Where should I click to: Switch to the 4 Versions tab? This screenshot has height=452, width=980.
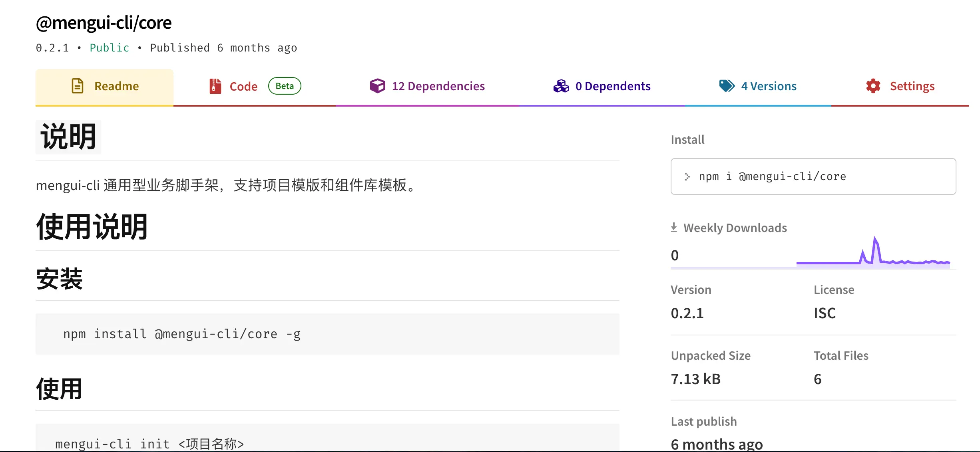[x=769, y=86]
